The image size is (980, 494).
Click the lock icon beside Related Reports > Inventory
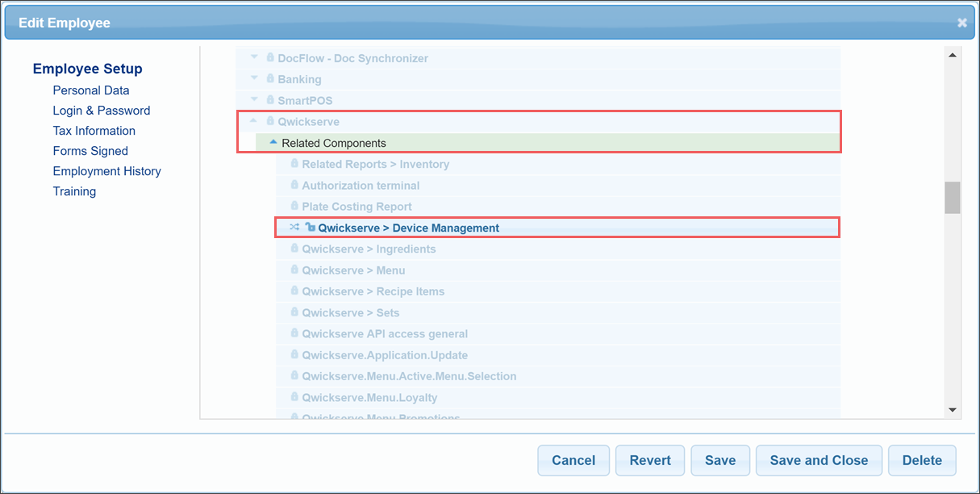(x=294, y=164)
